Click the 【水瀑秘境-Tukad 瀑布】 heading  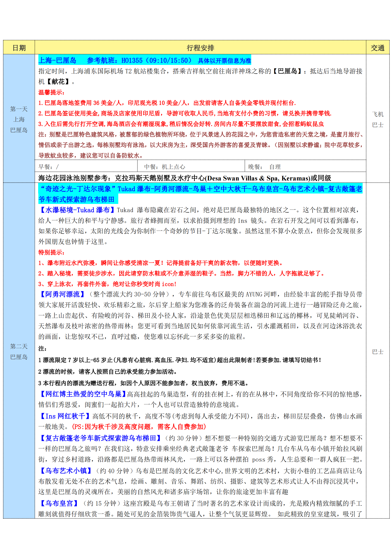(x=77, y=210)
